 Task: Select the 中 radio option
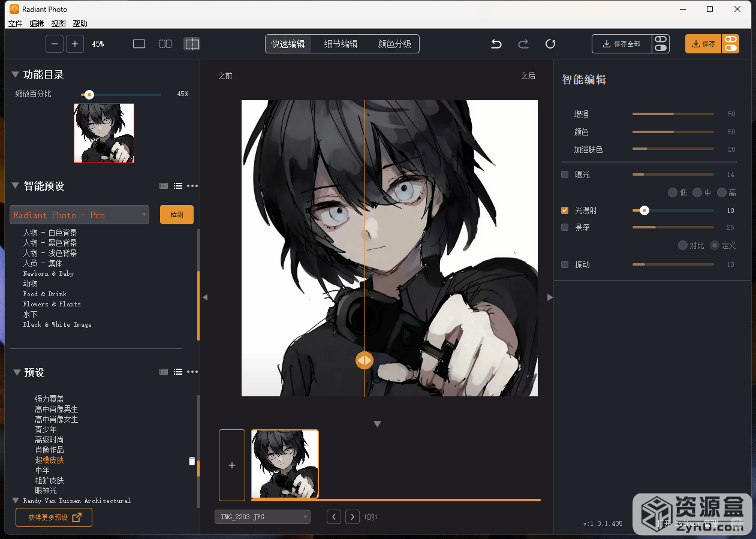[697, 192]
